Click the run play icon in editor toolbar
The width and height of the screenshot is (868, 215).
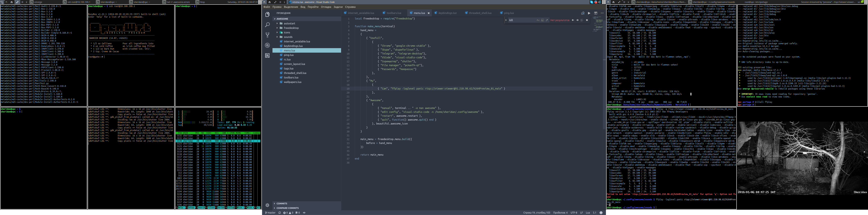[589, 13]
